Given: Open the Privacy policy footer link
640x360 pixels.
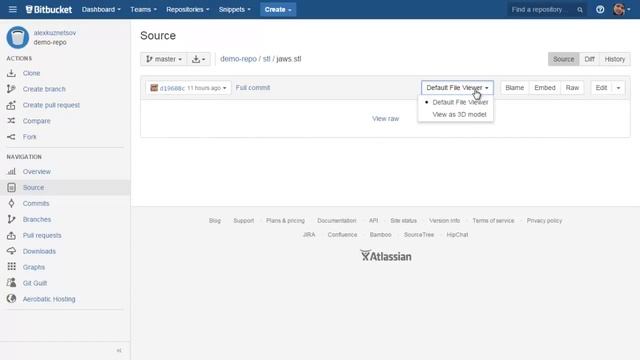Looking at the screenshot, I should (544, 220).
